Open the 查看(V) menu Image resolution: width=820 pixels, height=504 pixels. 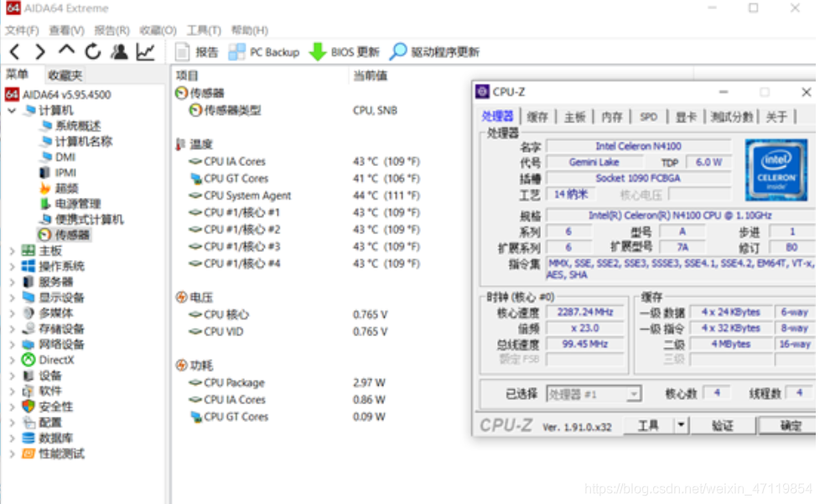pyautogui.click(x=66, y=30)
